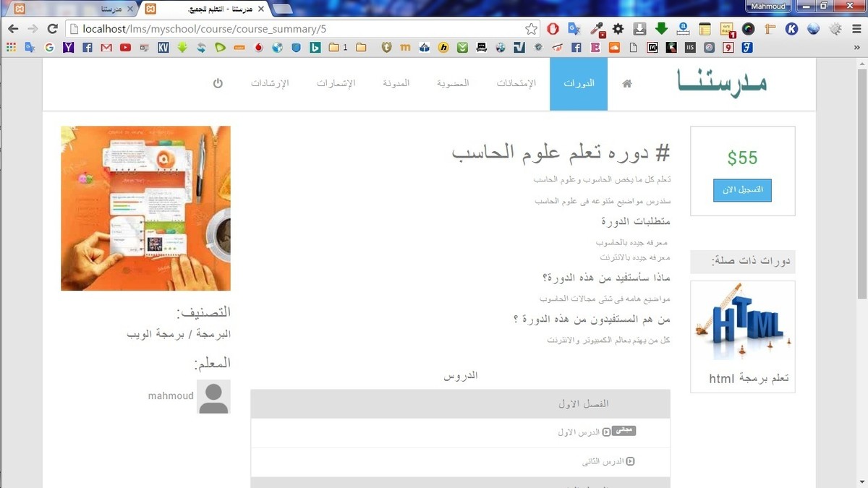Switch to the inactive مدرستنا browser tab
This screenshot has height=488, width=868.
tap(69, 9)
